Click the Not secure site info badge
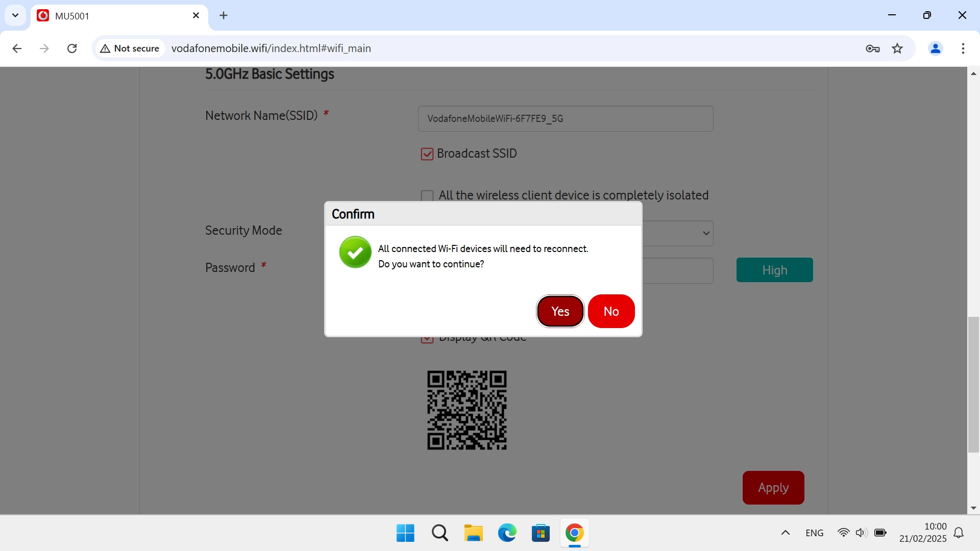This screenshot has height=551, width=980. (130, 48)
